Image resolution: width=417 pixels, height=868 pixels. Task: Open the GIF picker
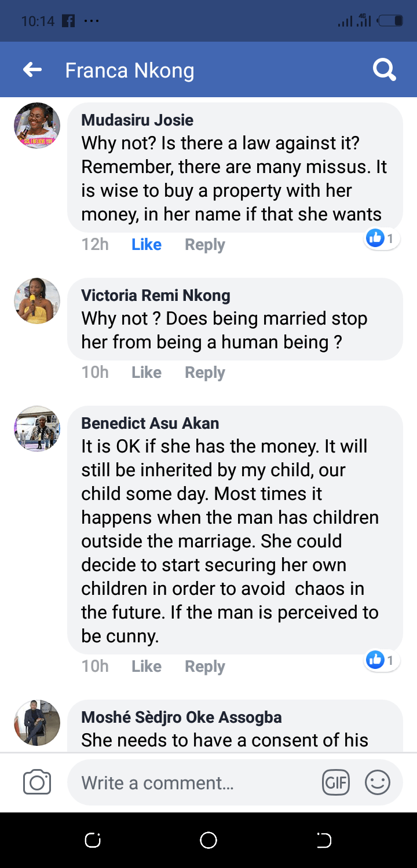pos(336,783)
